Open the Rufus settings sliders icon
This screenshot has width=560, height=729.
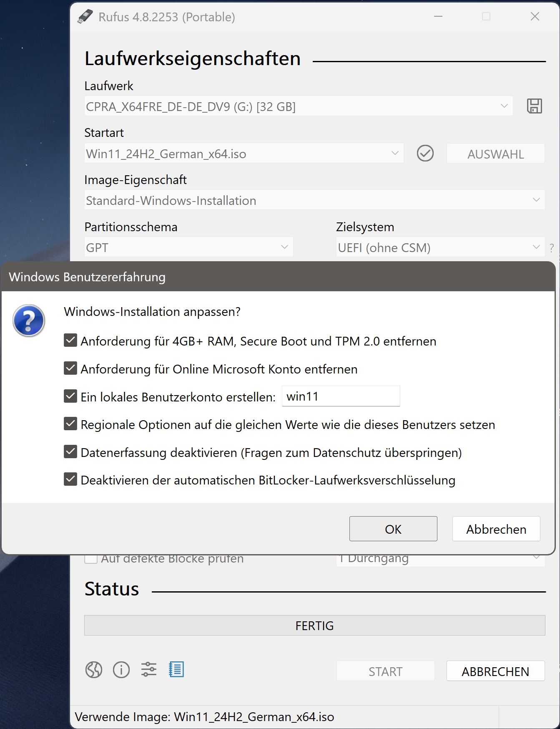click(x=149, y=669)
